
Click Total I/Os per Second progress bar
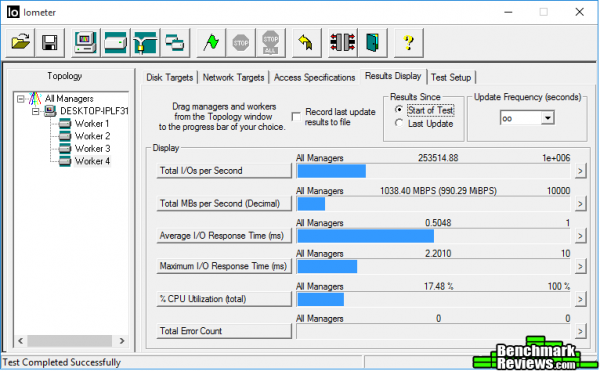click(x=433, y=171)
